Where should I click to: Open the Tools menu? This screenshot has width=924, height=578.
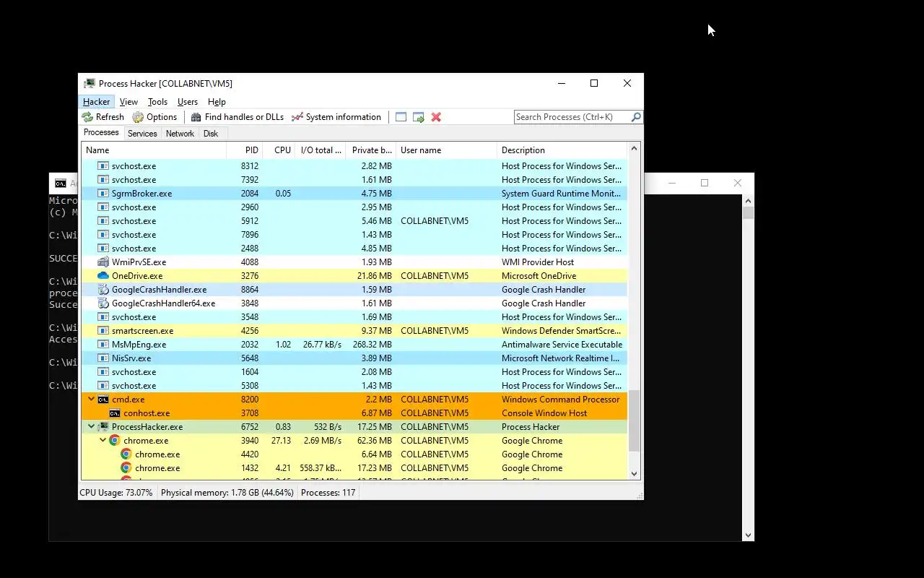pyautogui.click(x=157, y=102)
